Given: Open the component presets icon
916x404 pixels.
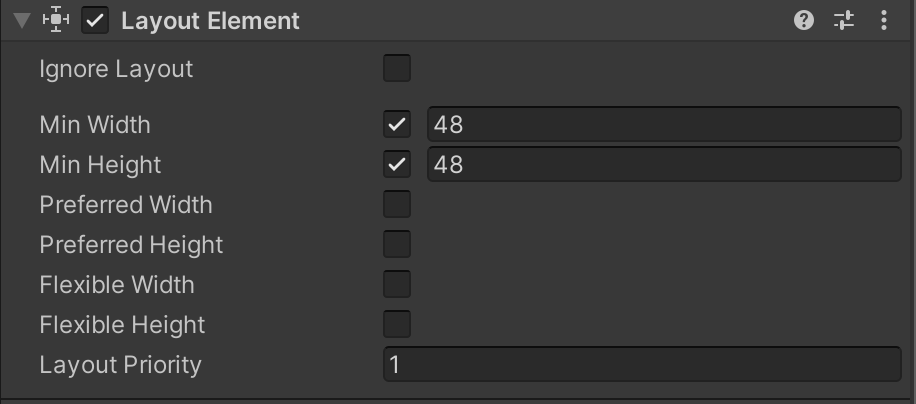Looking at the screenshot, I should [844, 21].
